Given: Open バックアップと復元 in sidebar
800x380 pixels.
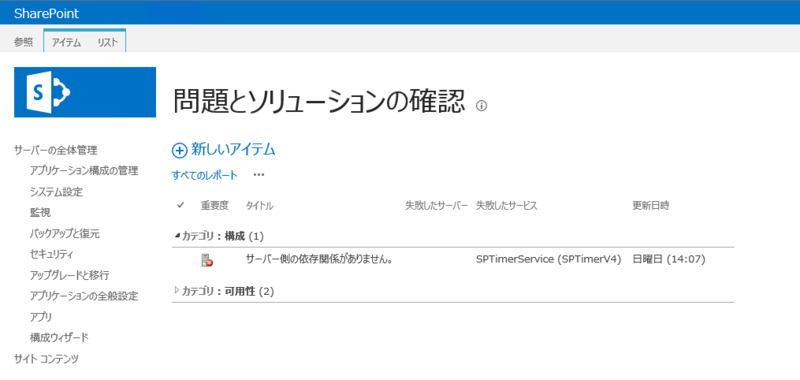Looking at the screenshot, I should pos(65,234).
